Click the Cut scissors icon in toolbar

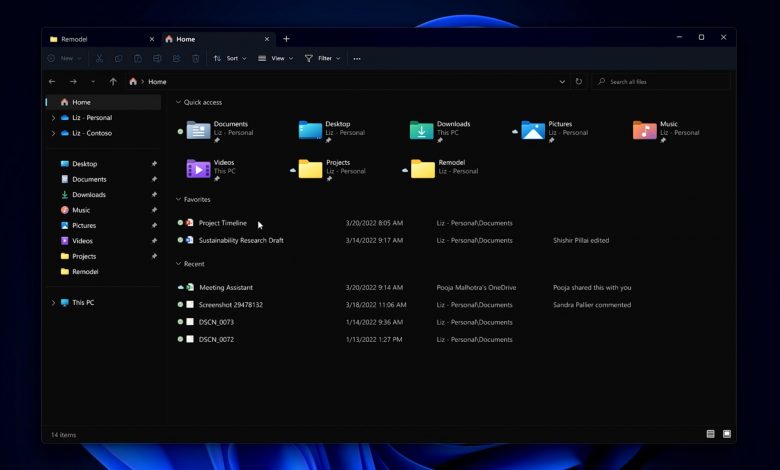tap(99, 59)
